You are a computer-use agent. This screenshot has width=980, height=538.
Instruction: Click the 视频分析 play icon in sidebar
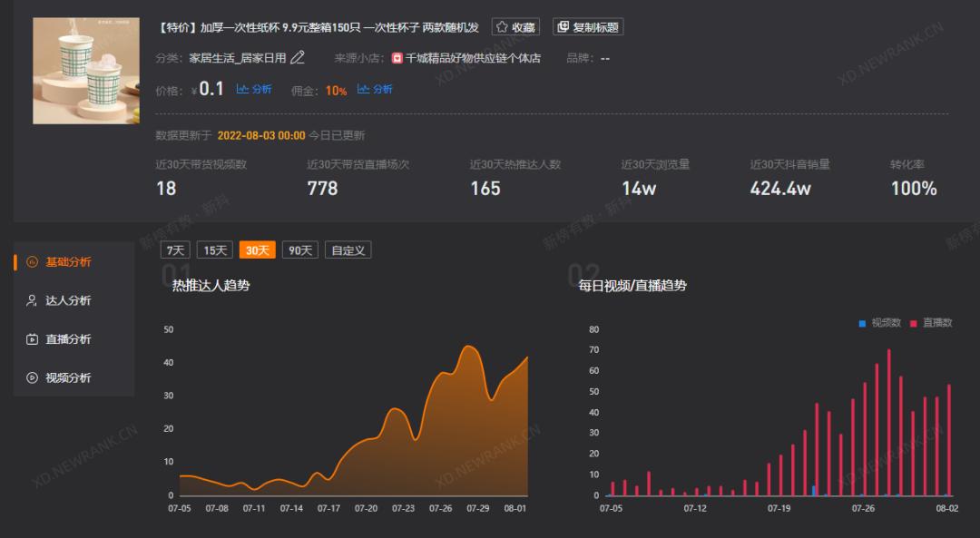pos(32,377)
